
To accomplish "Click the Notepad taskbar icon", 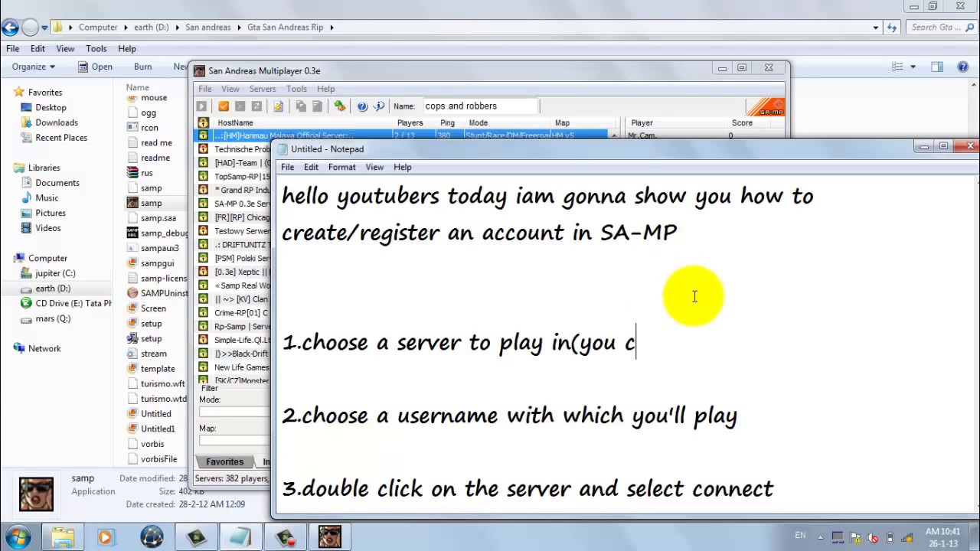I will 240,536.
